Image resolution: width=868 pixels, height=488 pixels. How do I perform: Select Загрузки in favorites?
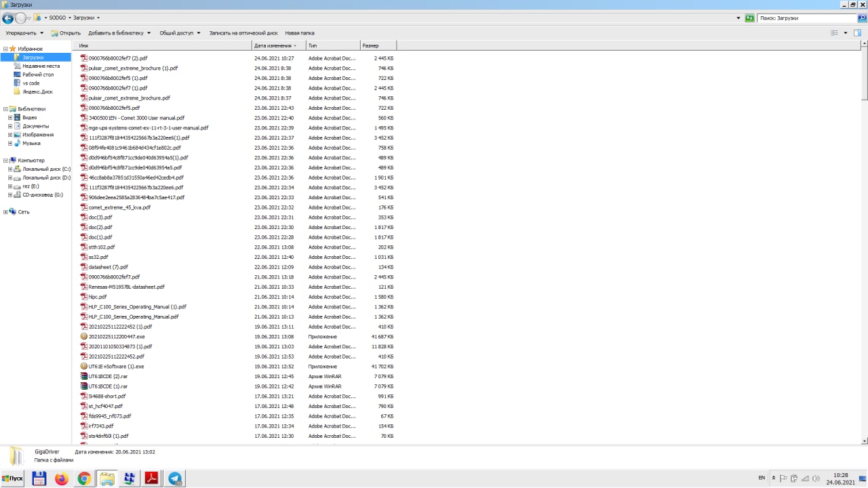33,58
